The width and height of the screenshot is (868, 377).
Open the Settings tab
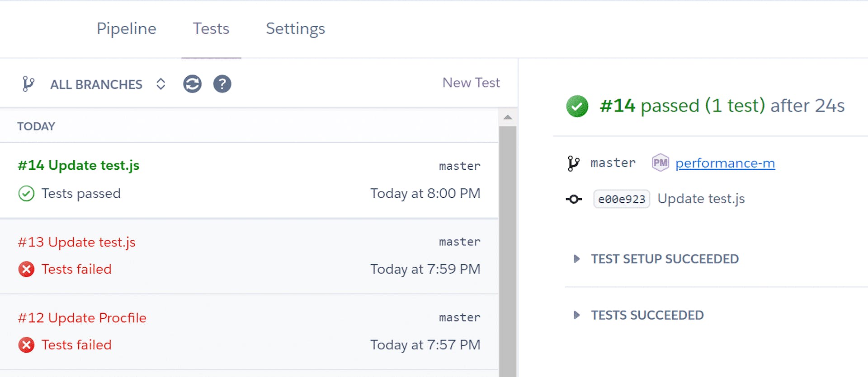point(295,28)
